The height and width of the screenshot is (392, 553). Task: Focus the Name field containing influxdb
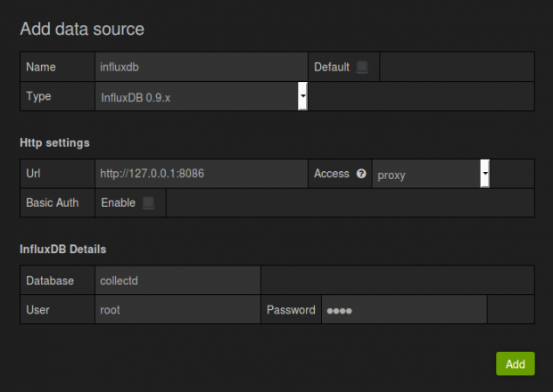pyautogui.click(x=202, y=67)
